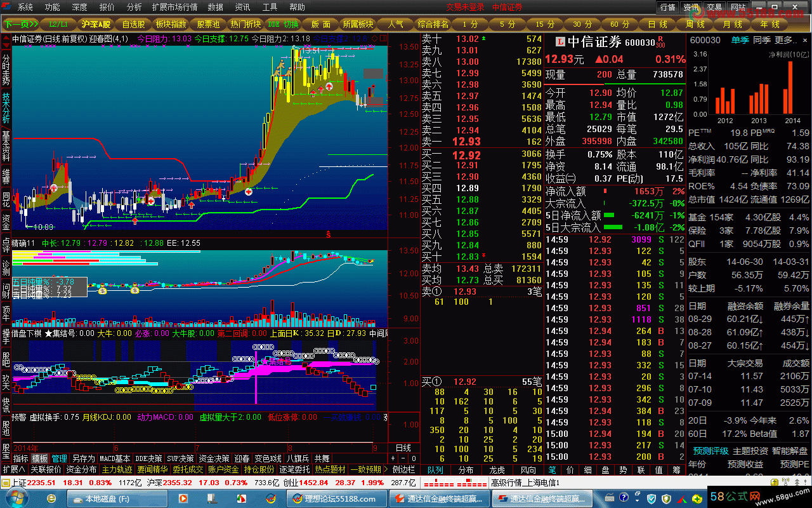Click the plus button beside 日线 label
Image resolution: width=812 pixels, height=508 pixels.
click(x=393, y=458)
